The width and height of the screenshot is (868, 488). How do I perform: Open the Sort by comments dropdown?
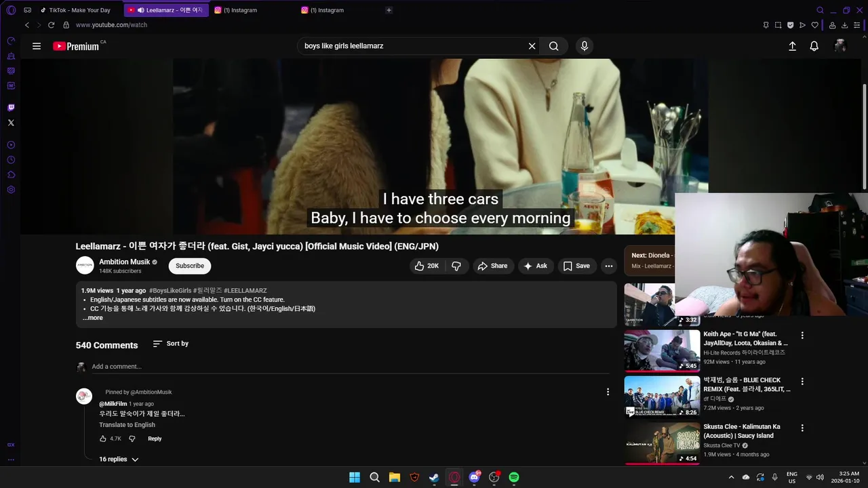tap(171, 344)
